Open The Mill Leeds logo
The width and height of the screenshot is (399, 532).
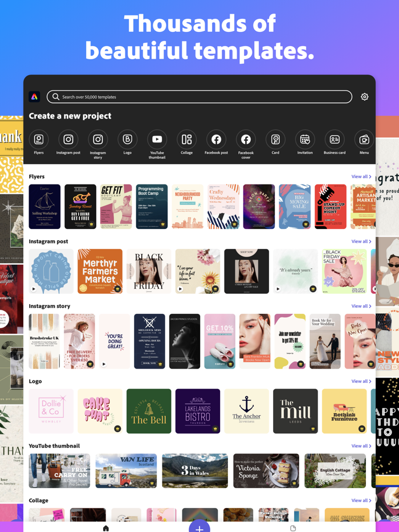point(295,411)
